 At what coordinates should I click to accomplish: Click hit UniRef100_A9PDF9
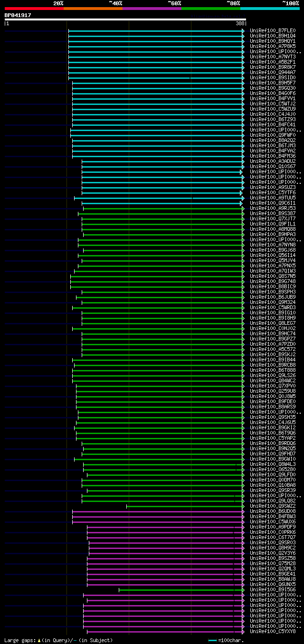(x=273, y=527)
